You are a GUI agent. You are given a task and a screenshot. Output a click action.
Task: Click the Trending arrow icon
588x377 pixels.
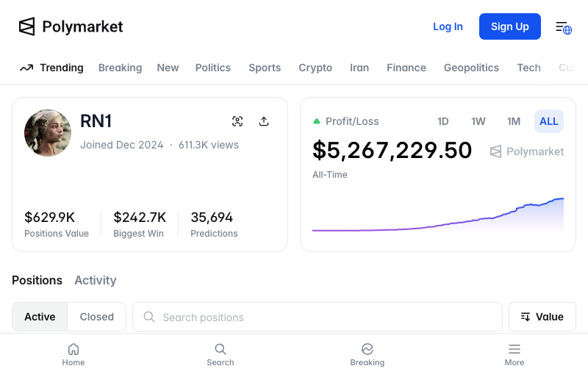tap(26, 68)
